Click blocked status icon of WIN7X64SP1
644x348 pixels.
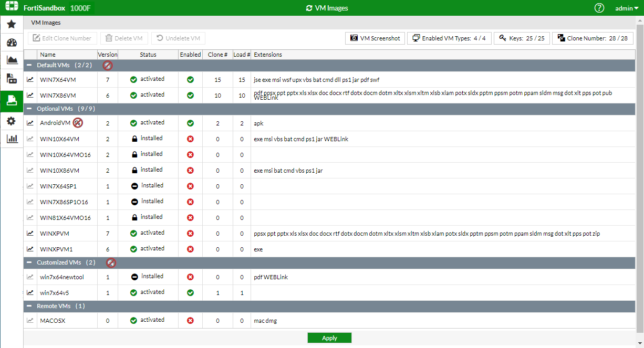(x=134, y=186)
